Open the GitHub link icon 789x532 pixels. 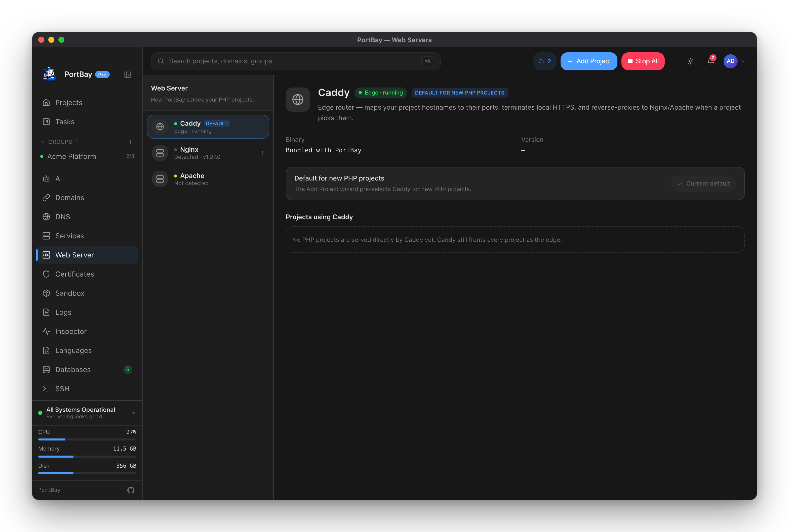click(x=131, y=490)
